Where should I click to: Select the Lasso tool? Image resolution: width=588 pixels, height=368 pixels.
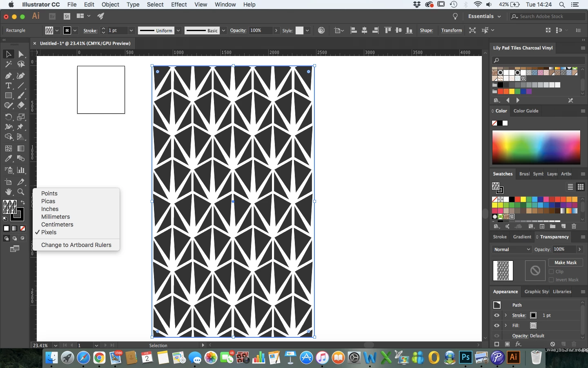[21, 64]
